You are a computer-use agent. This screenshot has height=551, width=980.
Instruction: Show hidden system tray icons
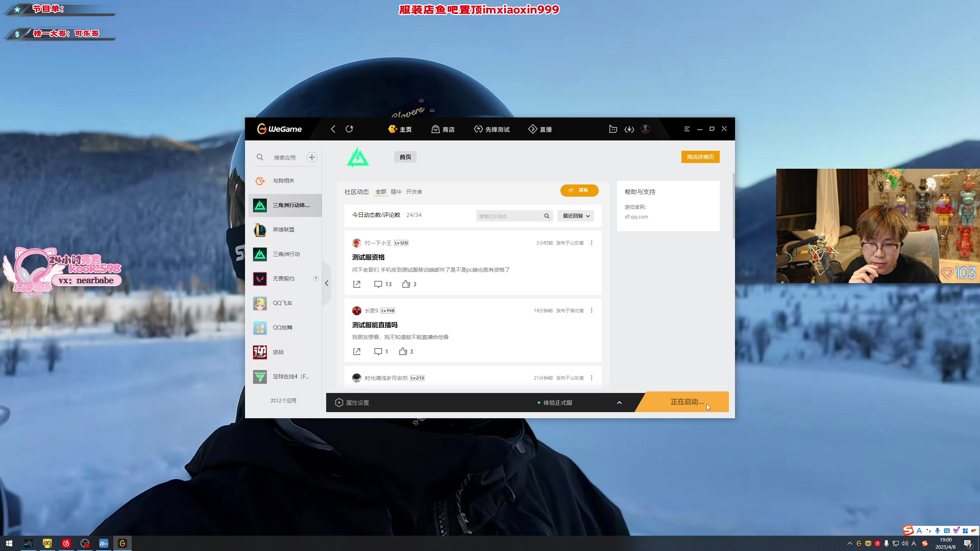point(849,543)
